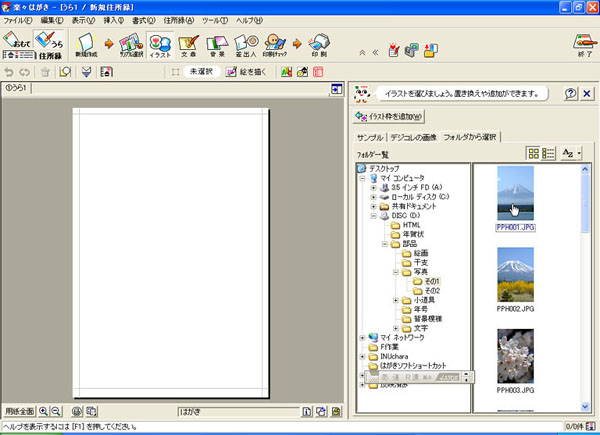Select the PPH002.JPG photo thumbnail
600x435 pixels.
(515, 275)
